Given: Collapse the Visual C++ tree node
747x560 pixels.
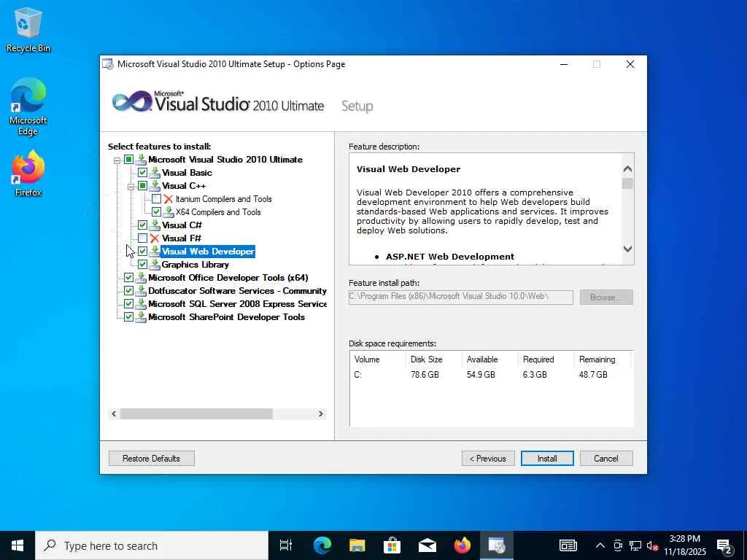Looking at the screenshot, I should tap(131, 187).
